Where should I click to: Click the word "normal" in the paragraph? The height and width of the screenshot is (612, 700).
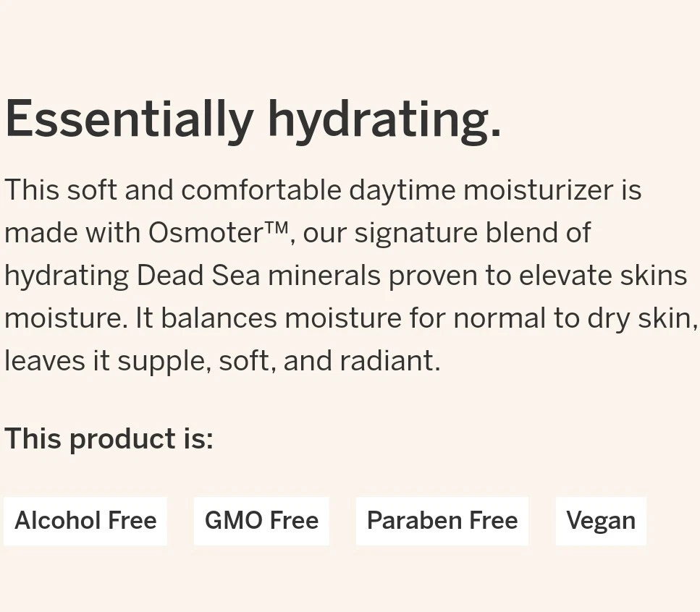tap(499, 318)
